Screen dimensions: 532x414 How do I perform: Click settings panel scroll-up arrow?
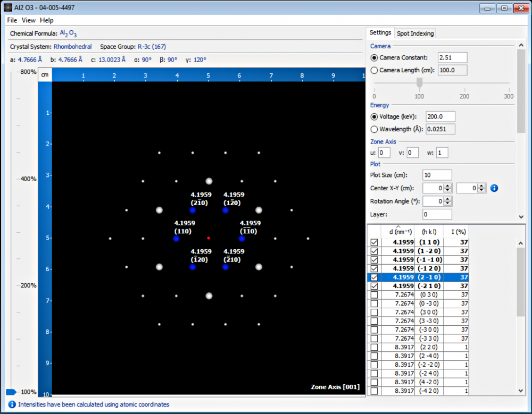[521, 45]
